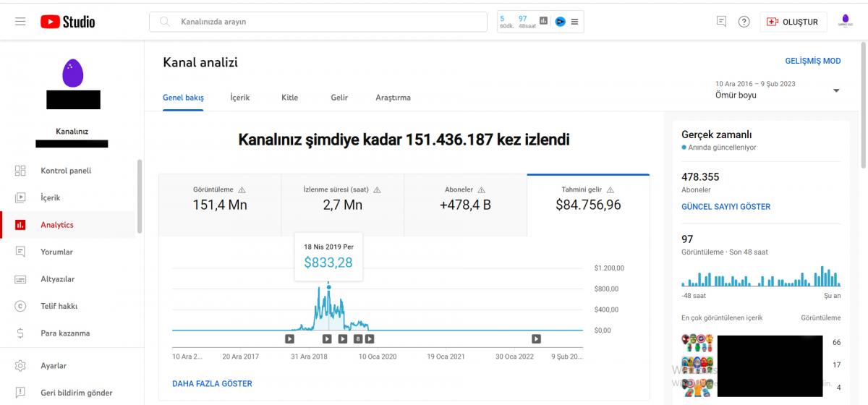Click the 97 views 48saat realtime stat
This screenshot has width=868, height=405.
(x=527, y=22)
